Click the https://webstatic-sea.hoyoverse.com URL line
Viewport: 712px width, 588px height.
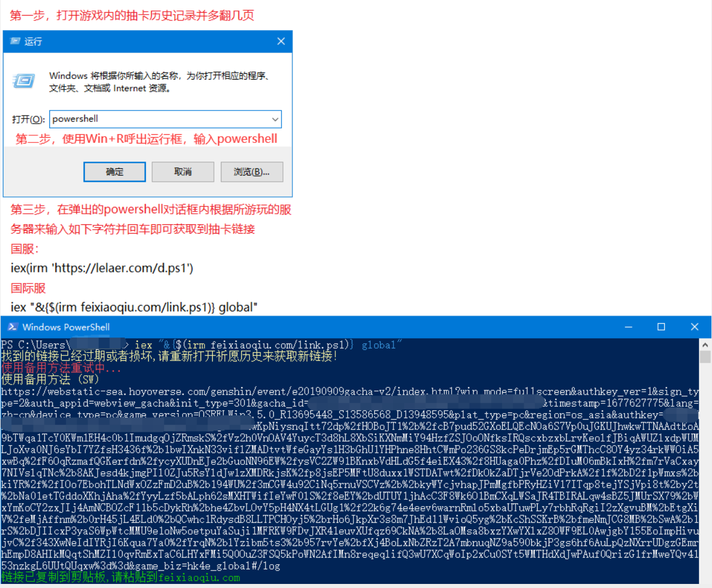coord(350,392)
